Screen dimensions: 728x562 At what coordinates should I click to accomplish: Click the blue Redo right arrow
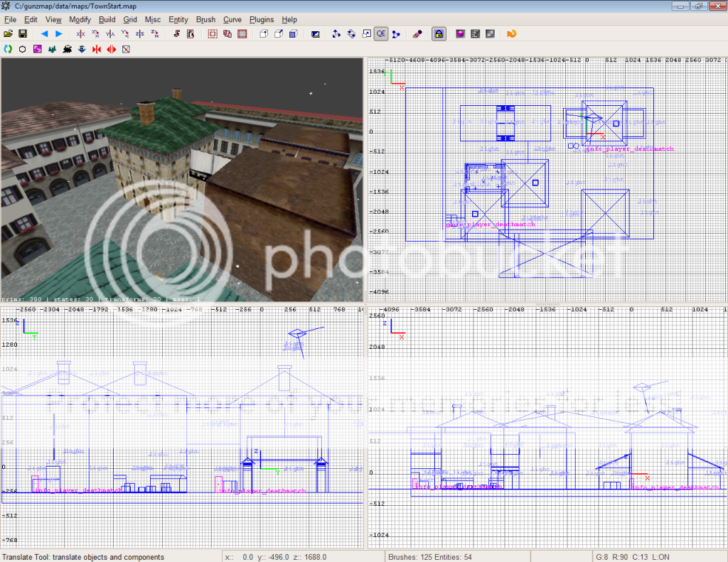pyautogui.click(x=59, y=33)
